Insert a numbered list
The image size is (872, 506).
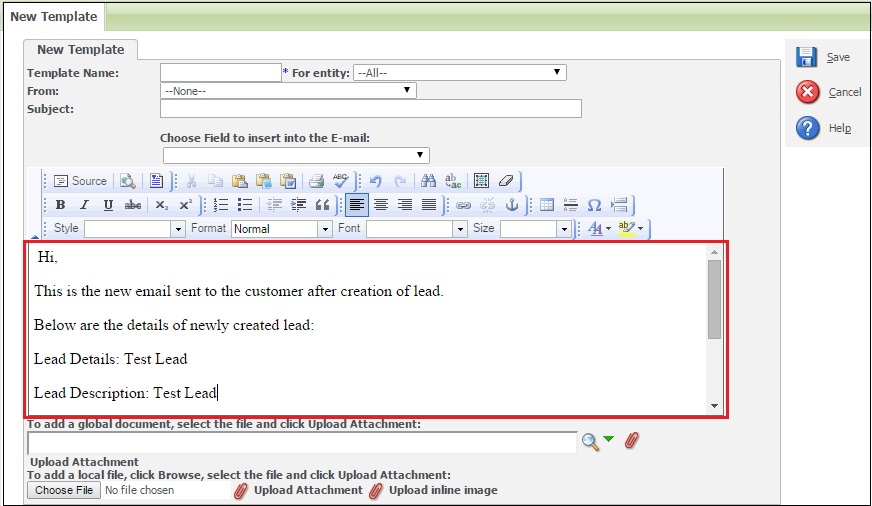click(x=221, y=205)
